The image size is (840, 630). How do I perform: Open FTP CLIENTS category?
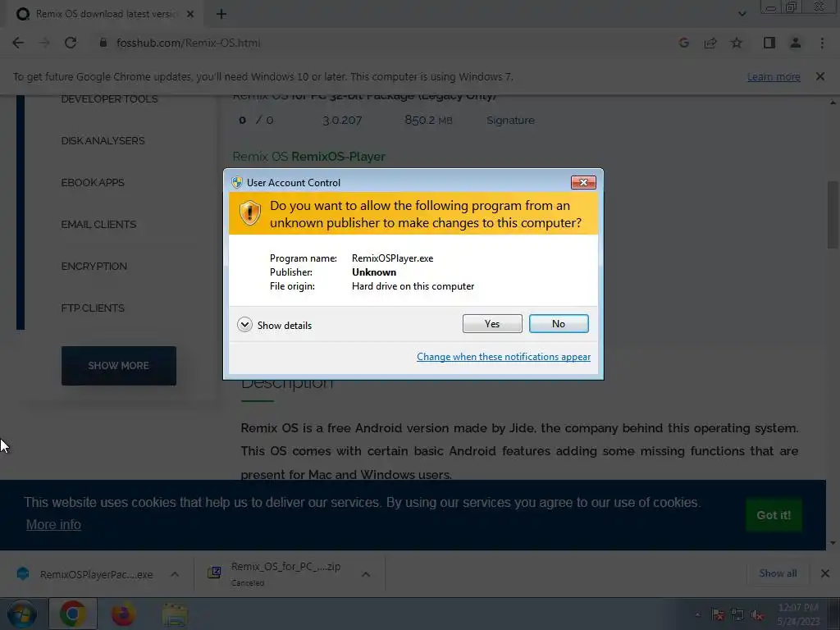(93, 308)
